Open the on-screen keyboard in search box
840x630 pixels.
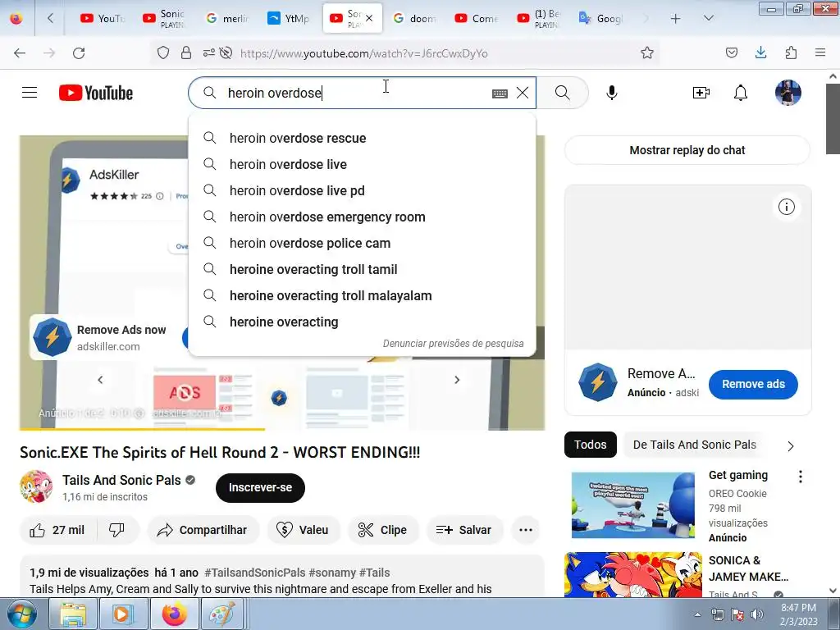pos(500,94)
